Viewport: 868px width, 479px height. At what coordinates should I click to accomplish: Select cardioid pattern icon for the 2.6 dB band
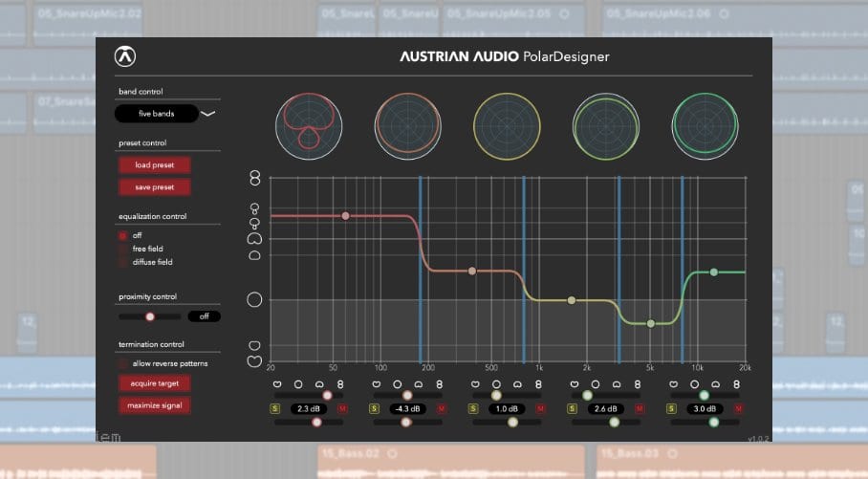tap(617, 383)
